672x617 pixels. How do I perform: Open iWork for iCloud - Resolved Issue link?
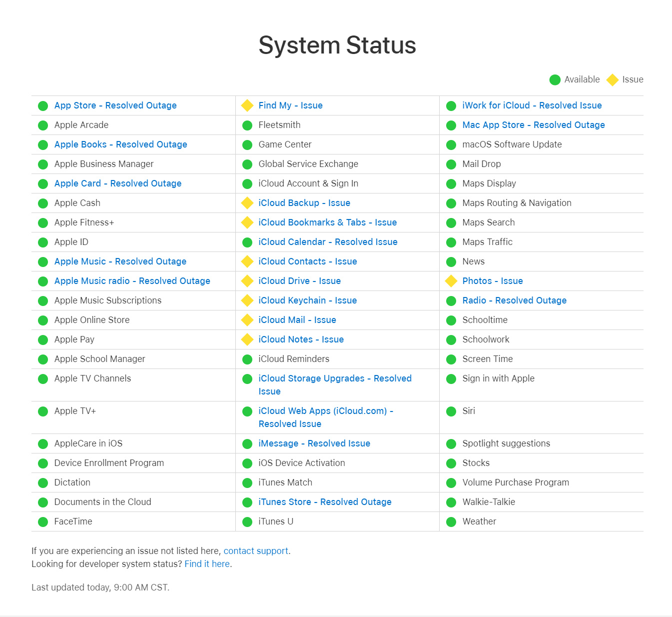pyautogui.click(x=532, y=105)
